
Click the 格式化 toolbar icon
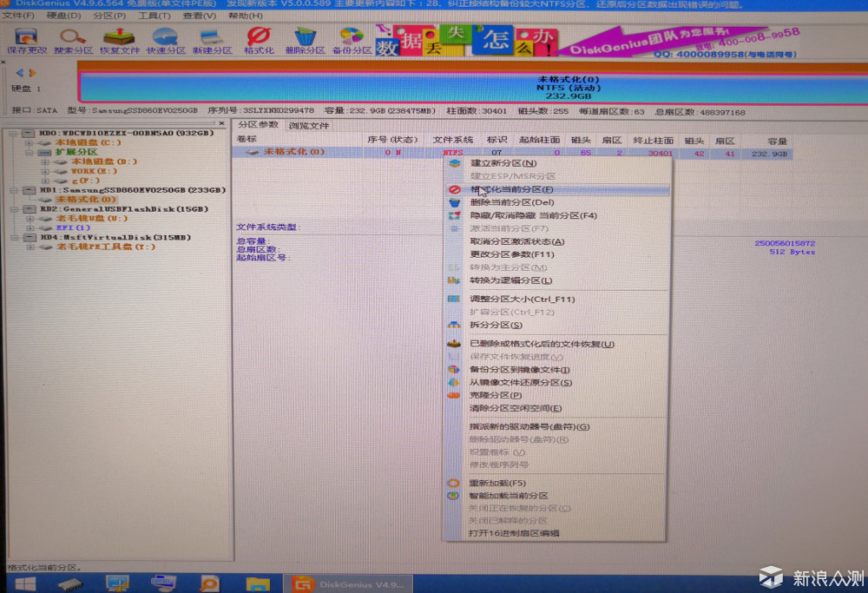pyautogui.click(x=259, y=41)
